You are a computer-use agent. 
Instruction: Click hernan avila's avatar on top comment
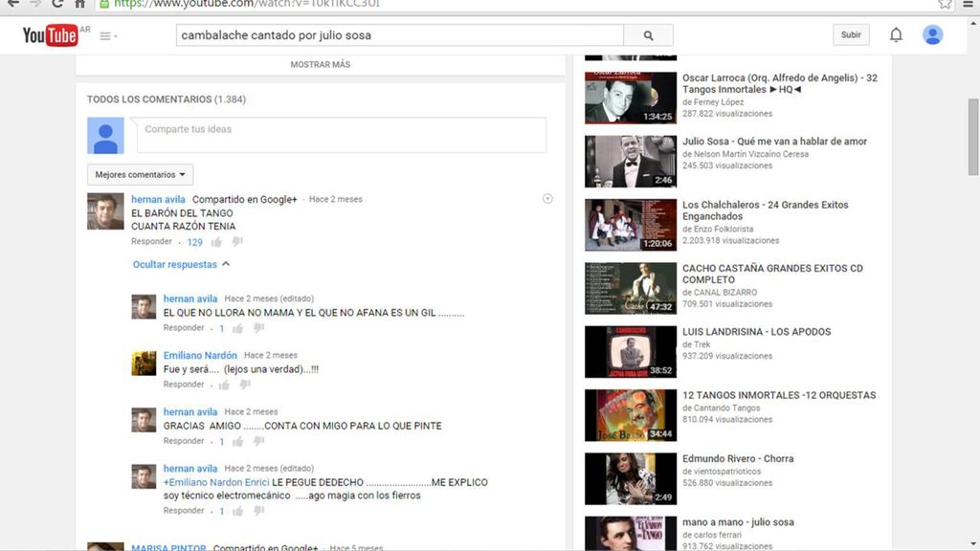[x=105, y=211]
